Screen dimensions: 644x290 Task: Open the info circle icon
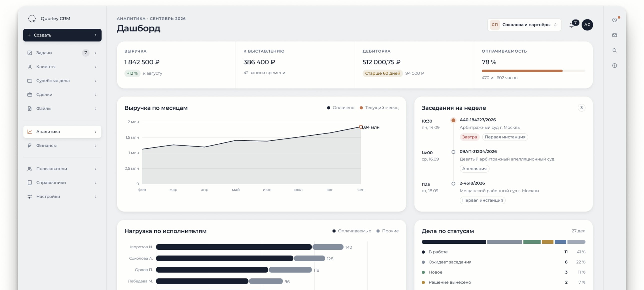click(614, 66)
